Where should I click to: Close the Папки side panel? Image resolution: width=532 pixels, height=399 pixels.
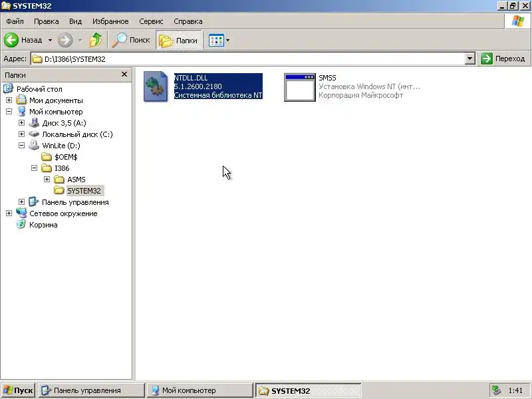pyautogui.click(x=124, y=74)
